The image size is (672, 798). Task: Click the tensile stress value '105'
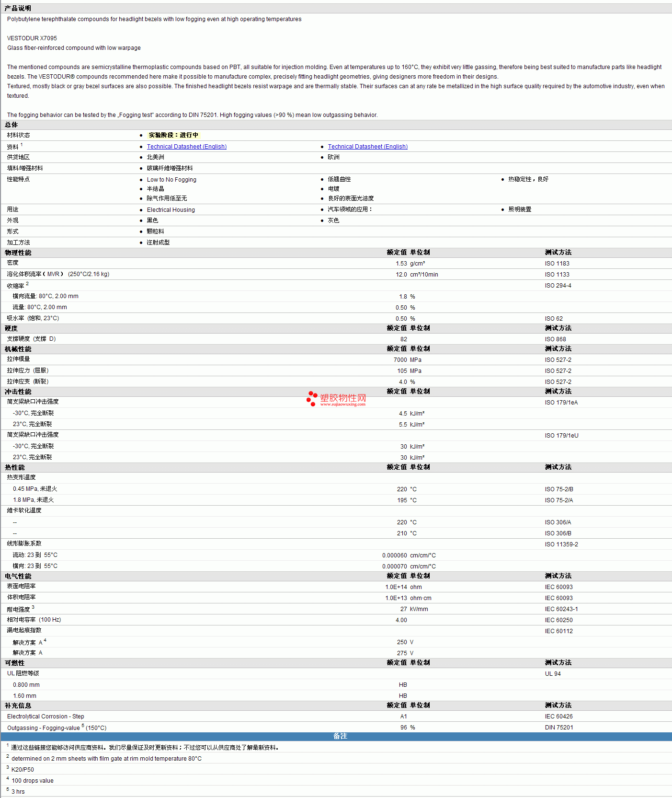[402, 371]
